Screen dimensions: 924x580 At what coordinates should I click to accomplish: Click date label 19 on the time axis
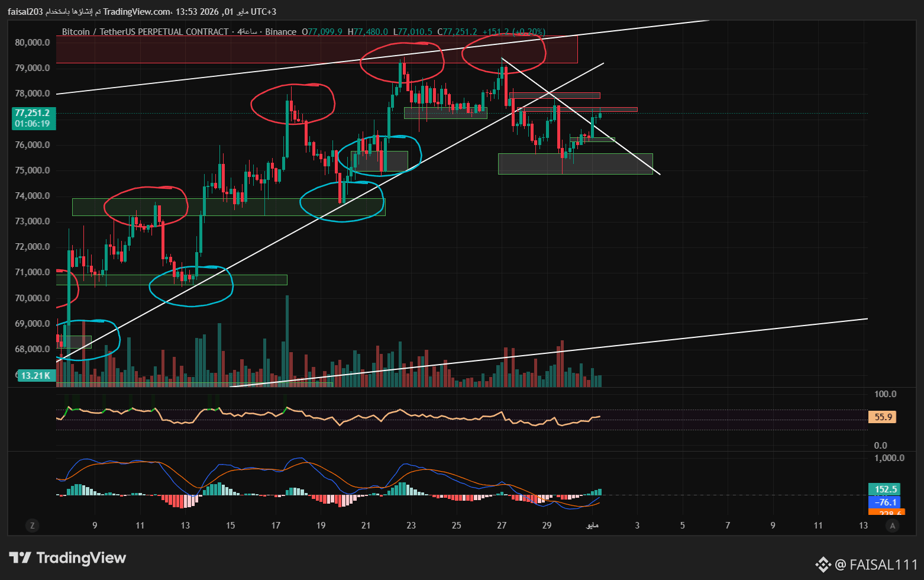click(321, 525)
